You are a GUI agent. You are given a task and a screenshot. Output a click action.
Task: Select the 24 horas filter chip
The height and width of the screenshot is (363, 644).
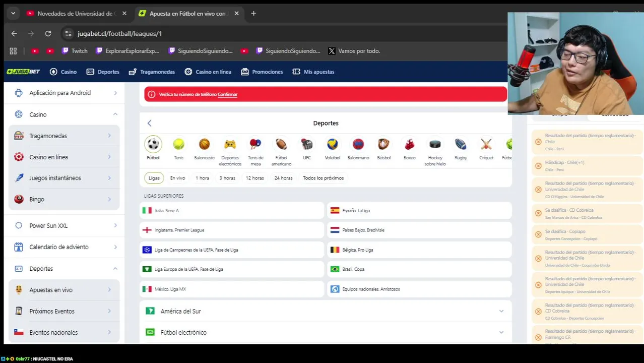point(283,178)
